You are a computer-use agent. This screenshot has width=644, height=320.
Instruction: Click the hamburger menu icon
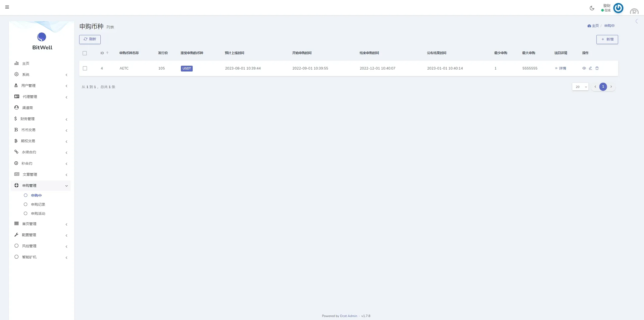coord(7,7)
